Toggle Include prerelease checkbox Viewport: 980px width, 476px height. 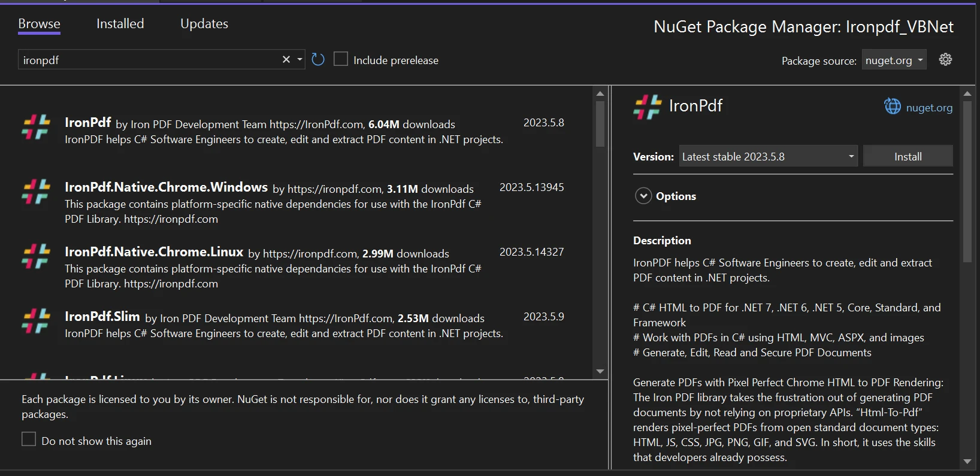click(341, 59)
